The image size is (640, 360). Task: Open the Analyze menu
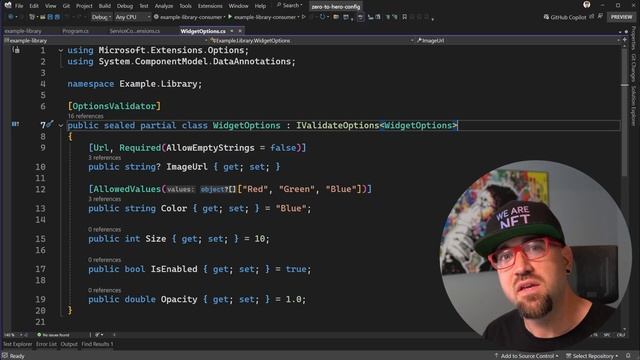[164, 6]
